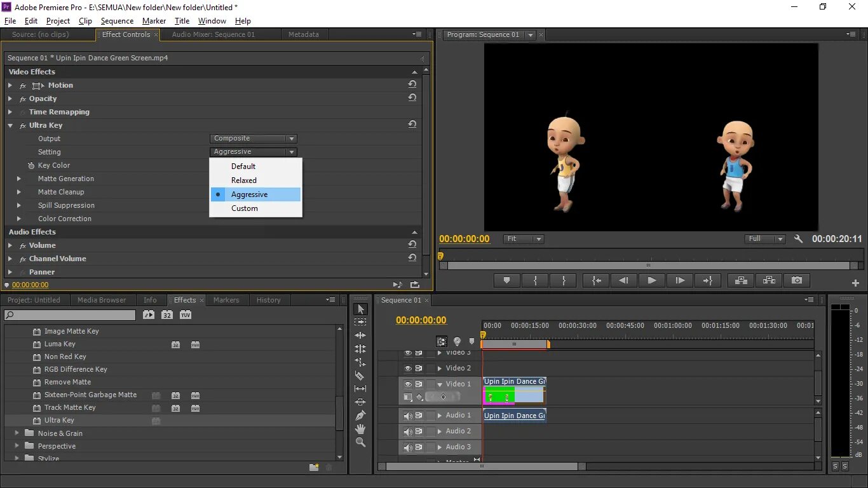The width and height of the screenshot is (868, 488).
Task: Reset the Volume audio effect
Action: (412, 245)
